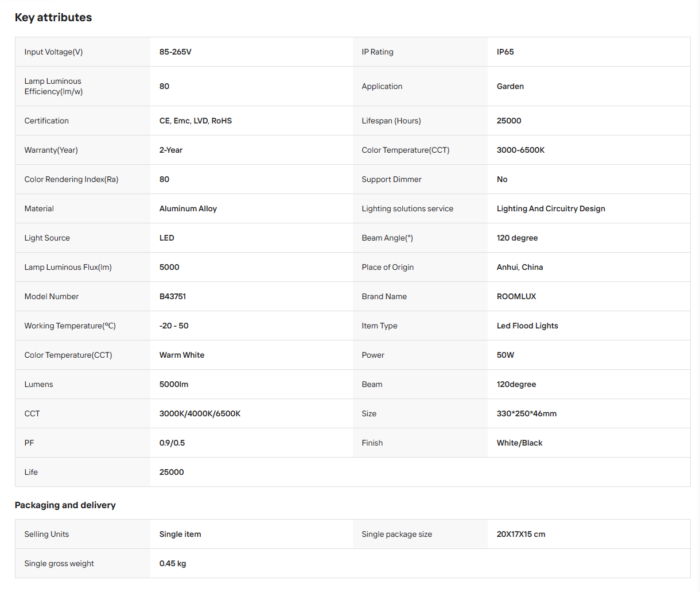This screenshot has width=700, height=592.
Task: Click the Key attributes heading
Action: (53, 17)
